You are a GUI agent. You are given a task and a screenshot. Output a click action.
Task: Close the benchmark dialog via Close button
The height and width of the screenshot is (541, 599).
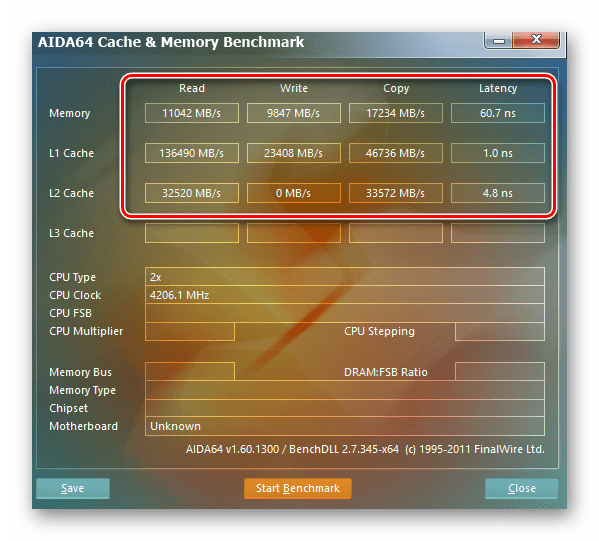(x=521, y=488)
